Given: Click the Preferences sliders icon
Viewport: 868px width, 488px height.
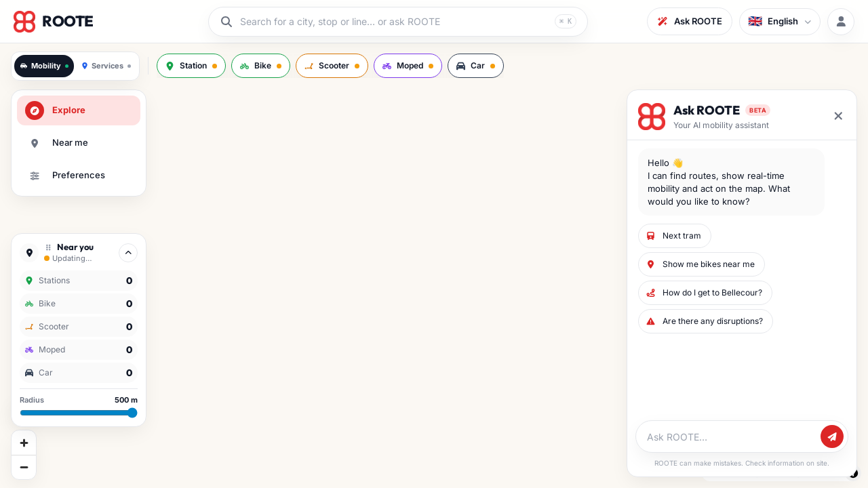Looking at the screenshot, I should 35,176.
